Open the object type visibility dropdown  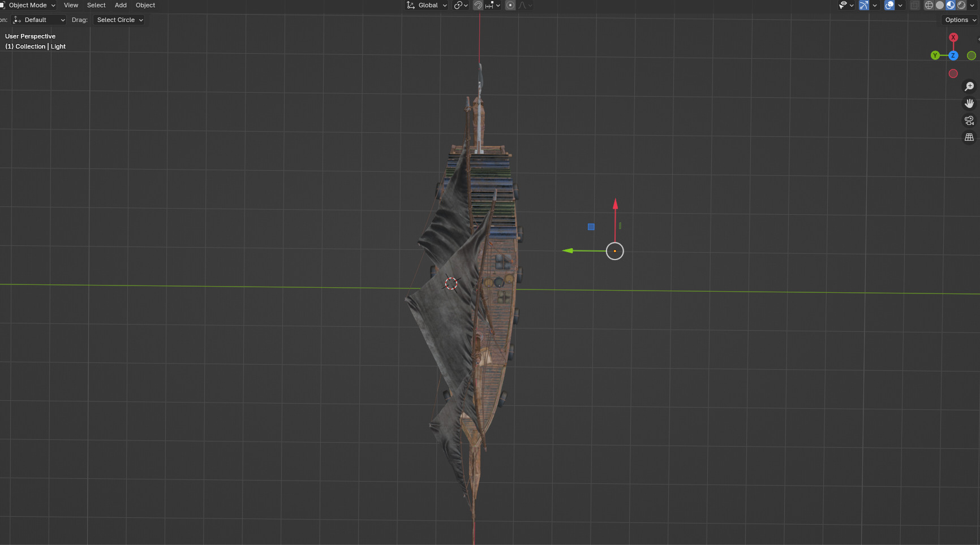tap(846, 5)
